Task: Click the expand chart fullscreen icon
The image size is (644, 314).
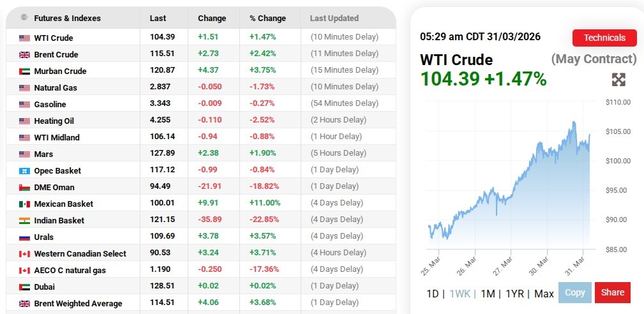Action: [x=618, y=80]
